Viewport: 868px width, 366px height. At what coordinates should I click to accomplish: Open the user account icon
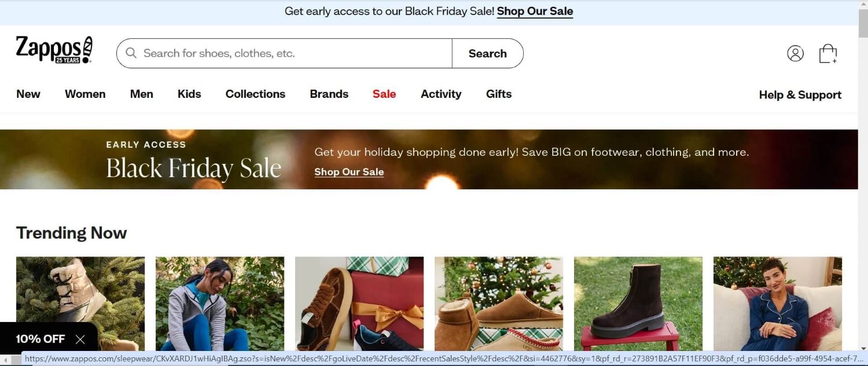(x=795, y=53)
